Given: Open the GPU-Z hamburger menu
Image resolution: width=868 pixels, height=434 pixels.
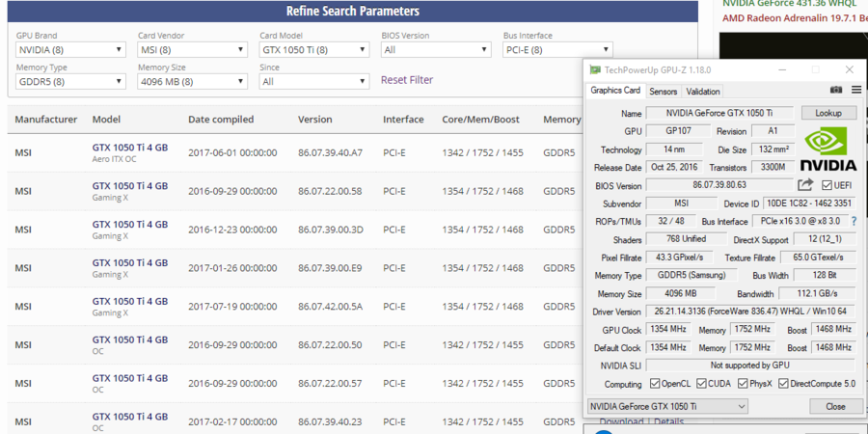Looking at the screenshot, I should 855,91.
